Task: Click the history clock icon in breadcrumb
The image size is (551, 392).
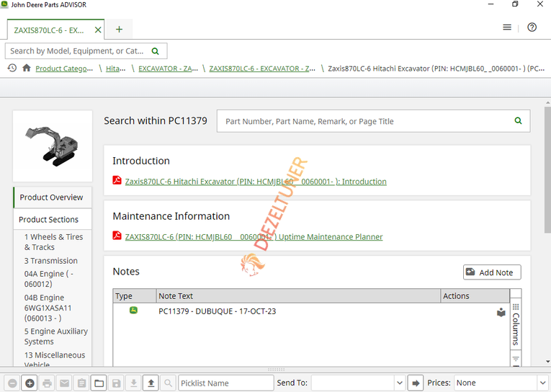Action: click(12, 68)
